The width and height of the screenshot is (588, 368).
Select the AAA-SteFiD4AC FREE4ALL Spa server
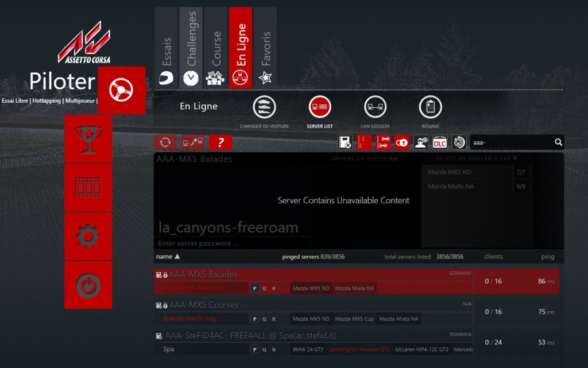(356, 342)
